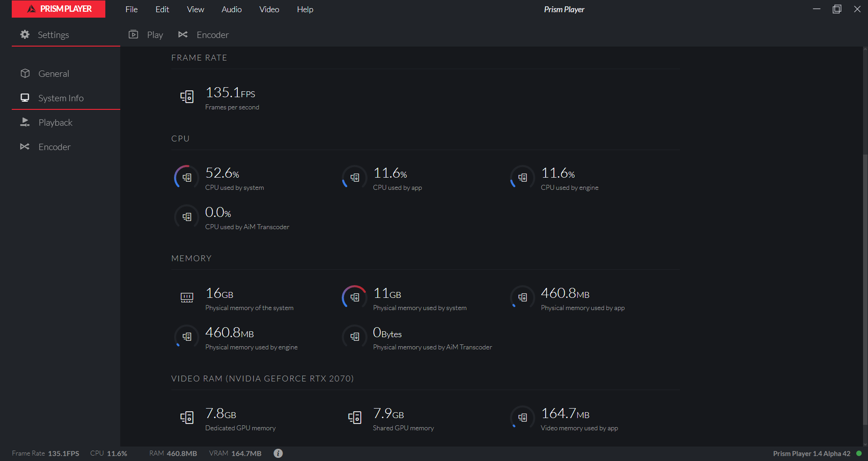The width and height of the screenshot is (868, 461).
Task: Click the Encoder icon in sidebar
Action: (x=25, y=146)
